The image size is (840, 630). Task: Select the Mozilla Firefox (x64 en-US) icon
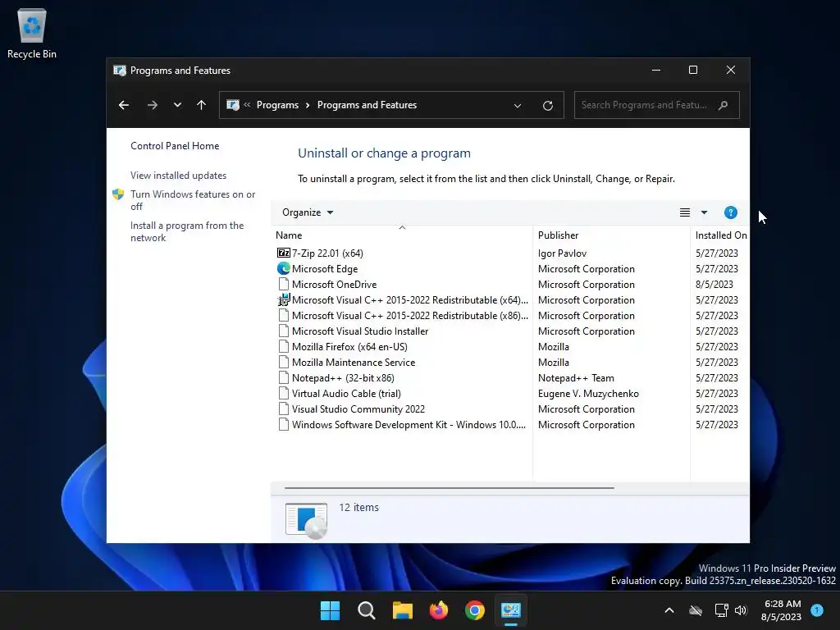[283, 347]
